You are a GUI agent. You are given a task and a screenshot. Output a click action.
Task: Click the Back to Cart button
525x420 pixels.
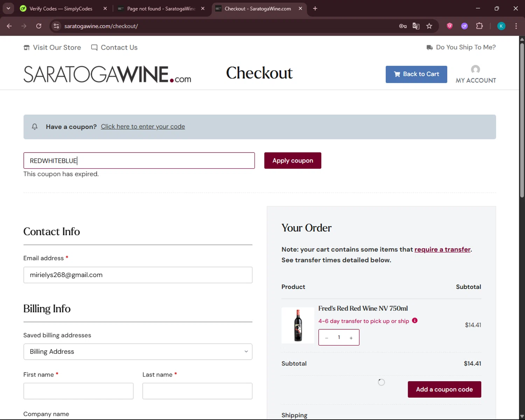pyautogui.click(x=416, y=74)
